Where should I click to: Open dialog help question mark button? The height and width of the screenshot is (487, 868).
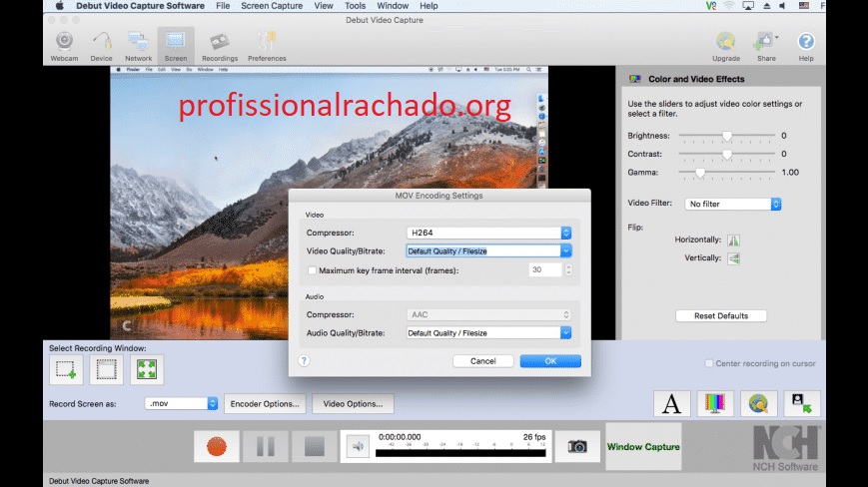pyautogui.click(x=304, y=361)
